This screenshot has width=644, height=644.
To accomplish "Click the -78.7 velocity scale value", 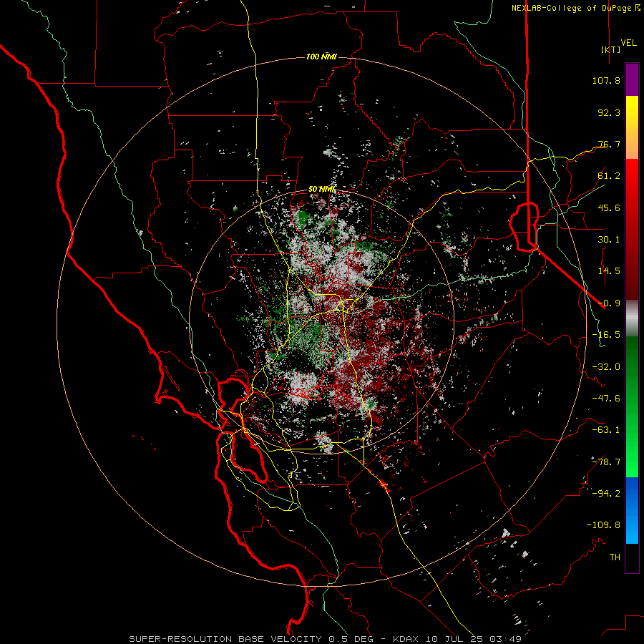I will click(x=606, y=462).
